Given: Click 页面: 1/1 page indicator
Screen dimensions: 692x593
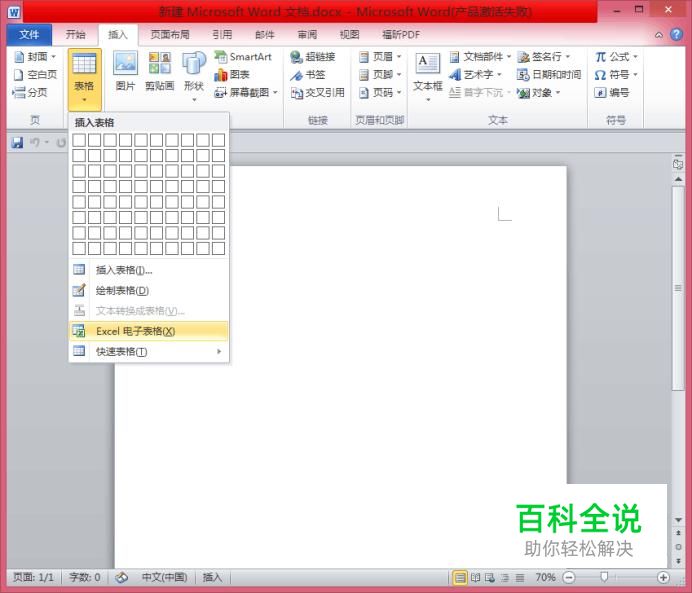Looking at the screenshot, I should coord(33,577).
